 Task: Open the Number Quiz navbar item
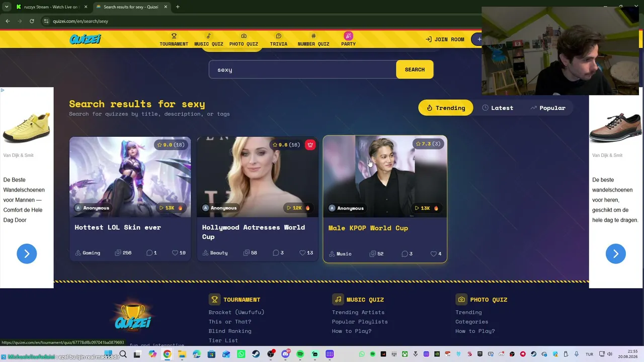(x=313, y=39)
